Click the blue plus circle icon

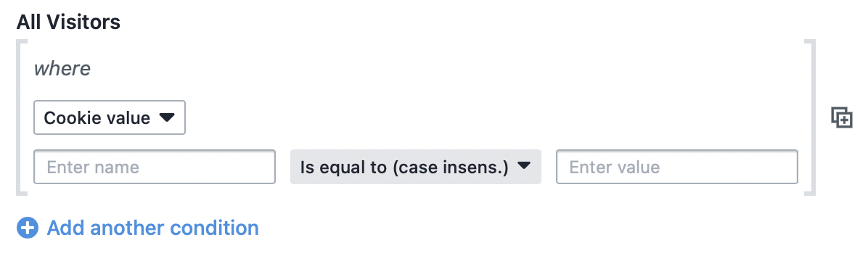tap(27, 228)
